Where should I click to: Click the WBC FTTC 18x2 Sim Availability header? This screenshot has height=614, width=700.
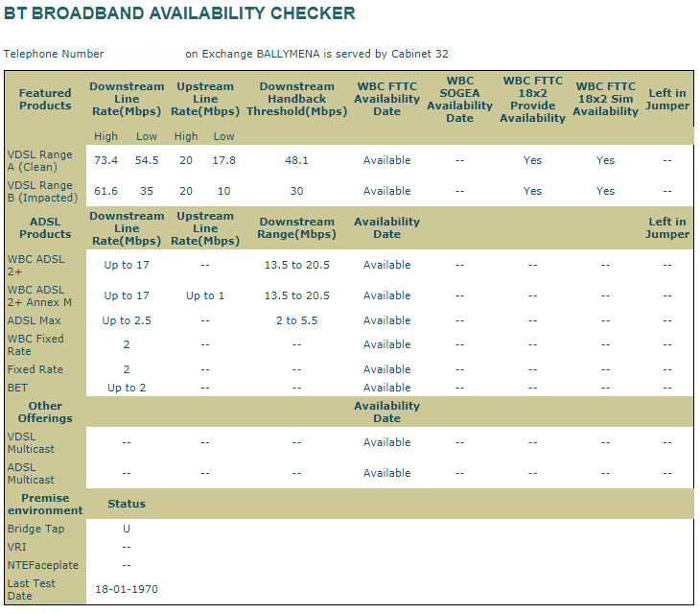click(x=605, y=100)
